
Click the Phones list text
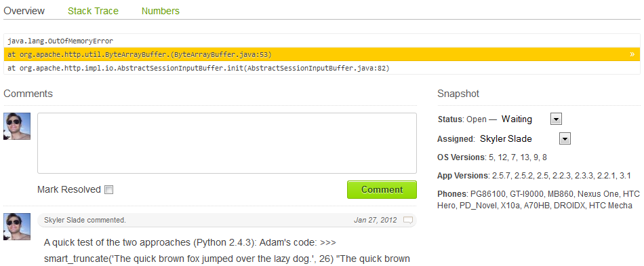pyautogui.click(x=538, y=199)
